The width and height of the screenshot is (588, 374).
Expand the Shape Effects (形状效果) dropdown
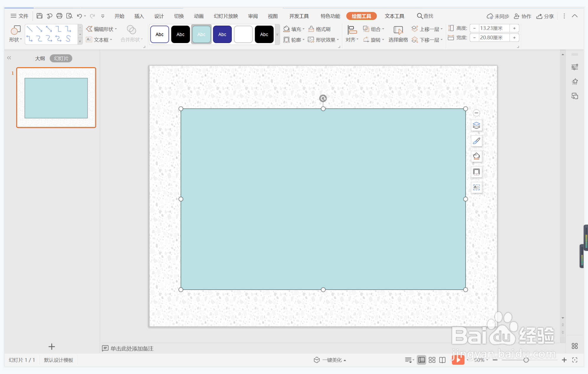pos(338,40)
